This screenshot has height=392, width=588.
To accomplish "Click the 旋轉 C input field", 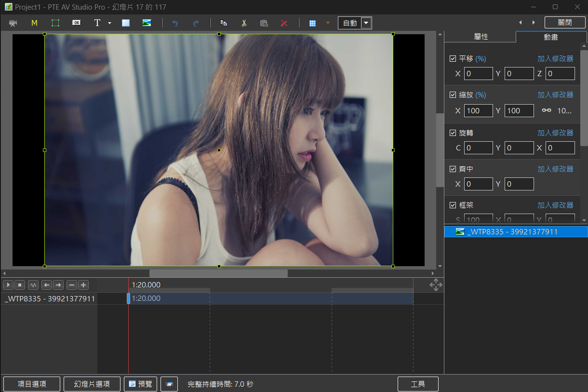I will coord(479,148).
